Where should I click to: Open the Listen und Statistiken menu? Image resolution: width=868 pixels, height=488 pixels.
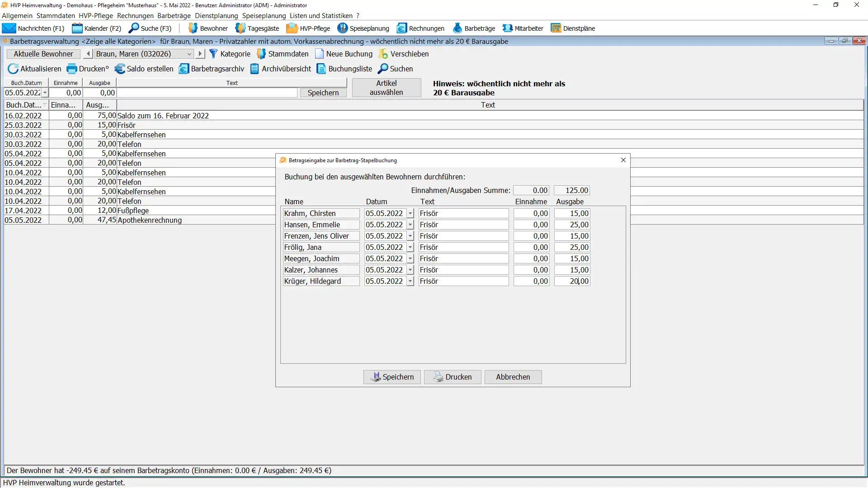[321, 16]
